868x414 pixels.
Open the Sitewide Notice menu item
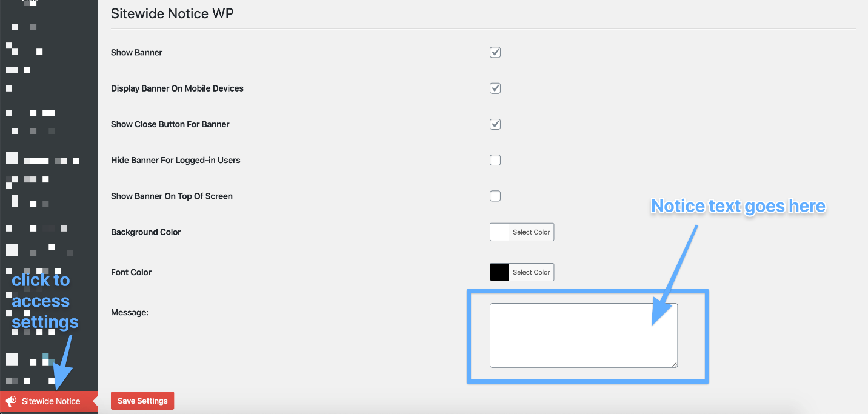(x=48, y=401)
